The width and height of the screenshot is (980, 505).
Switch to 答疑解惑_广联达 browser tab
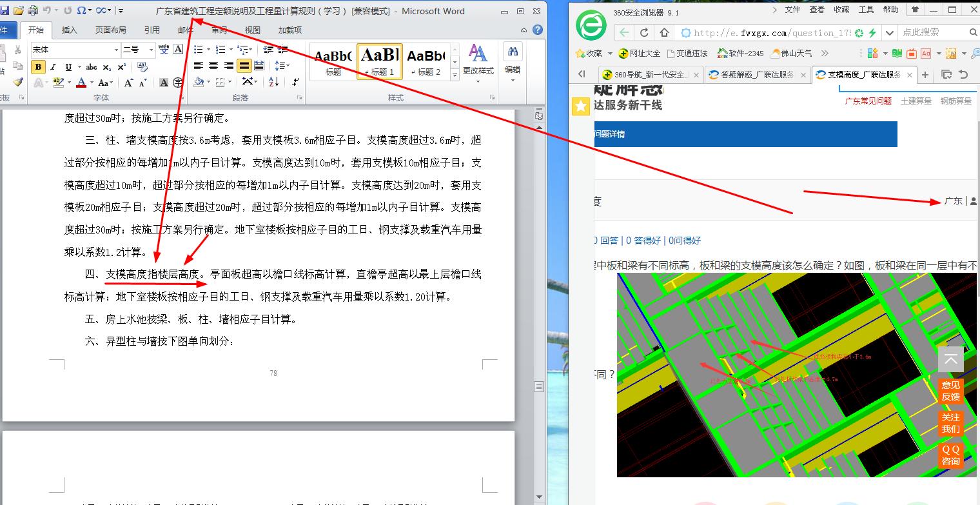click(x=757, y=75)
